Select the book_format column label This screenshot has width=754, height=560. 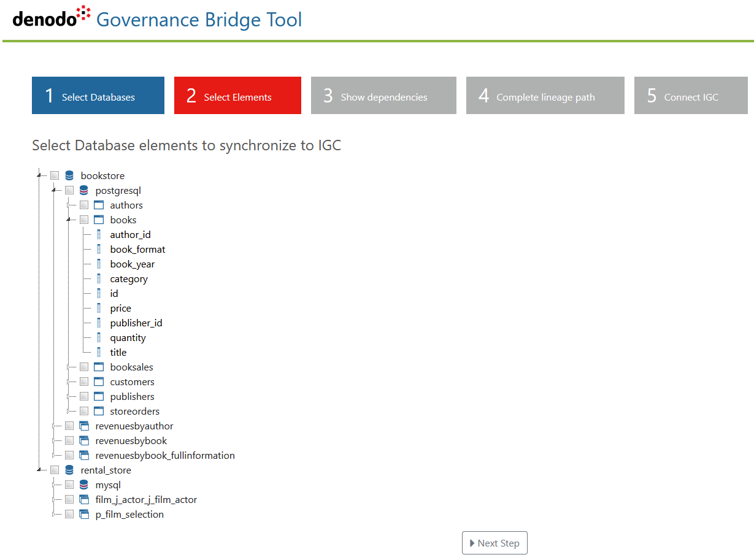click(137, 250)
